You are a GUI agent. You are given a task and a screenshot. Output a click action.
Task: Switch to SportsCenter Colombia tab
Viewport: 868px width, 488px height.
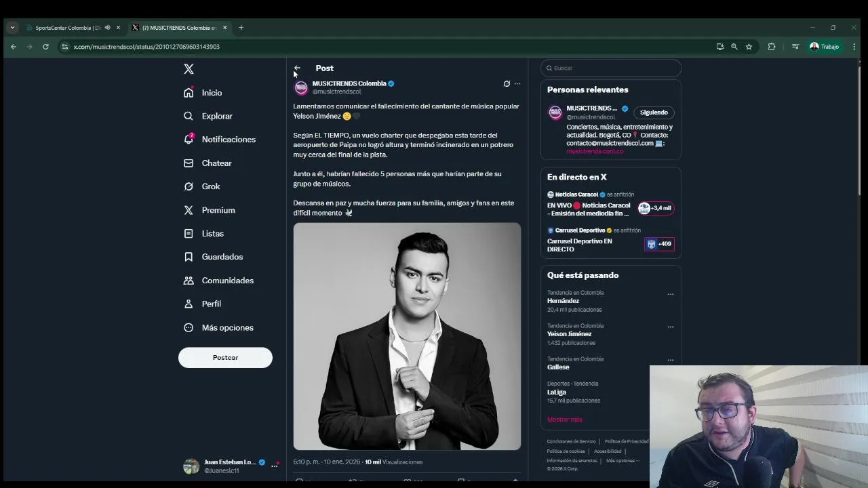point(68,28)
